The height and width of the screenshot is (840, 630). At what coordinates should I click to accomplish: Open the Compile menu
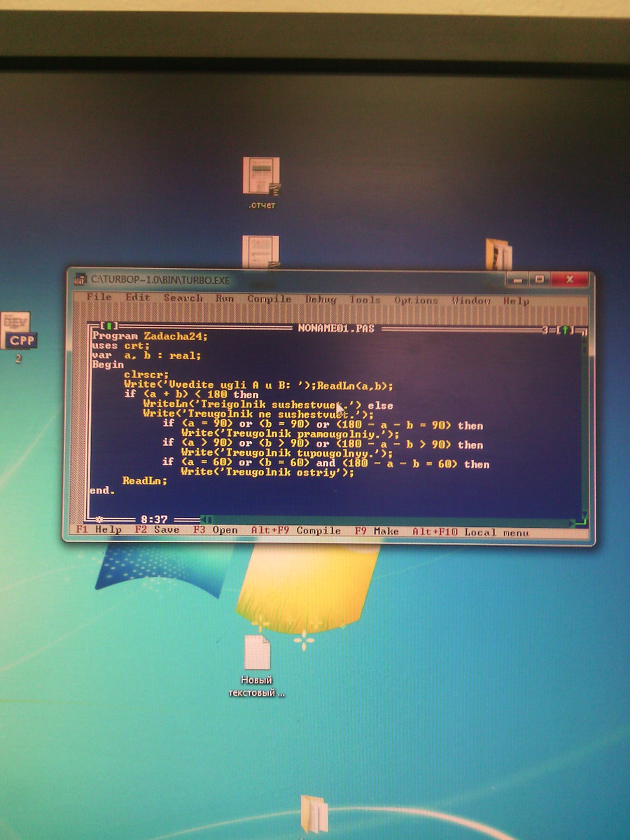(269, 299)
